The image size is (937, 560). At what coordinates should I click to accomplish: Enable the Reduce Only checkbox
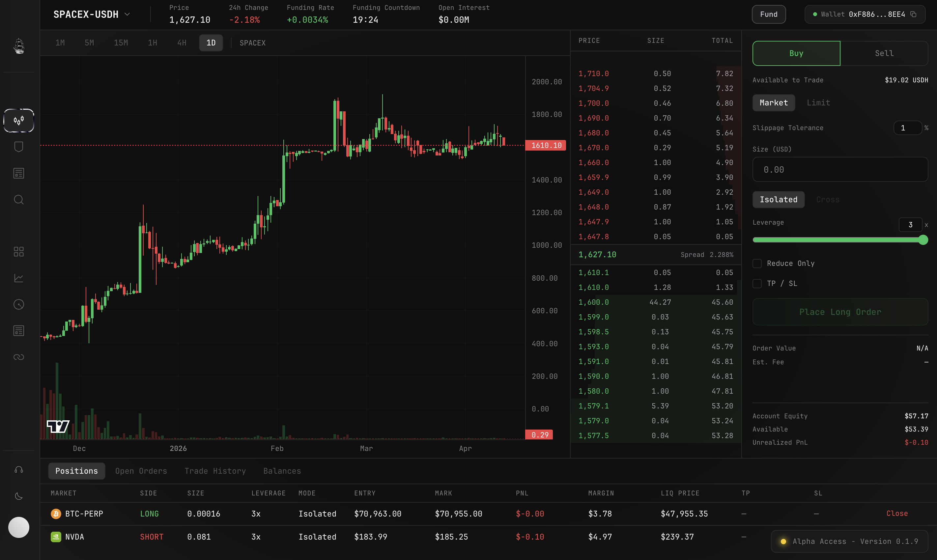pyautogui.click(x=757, y=264)
